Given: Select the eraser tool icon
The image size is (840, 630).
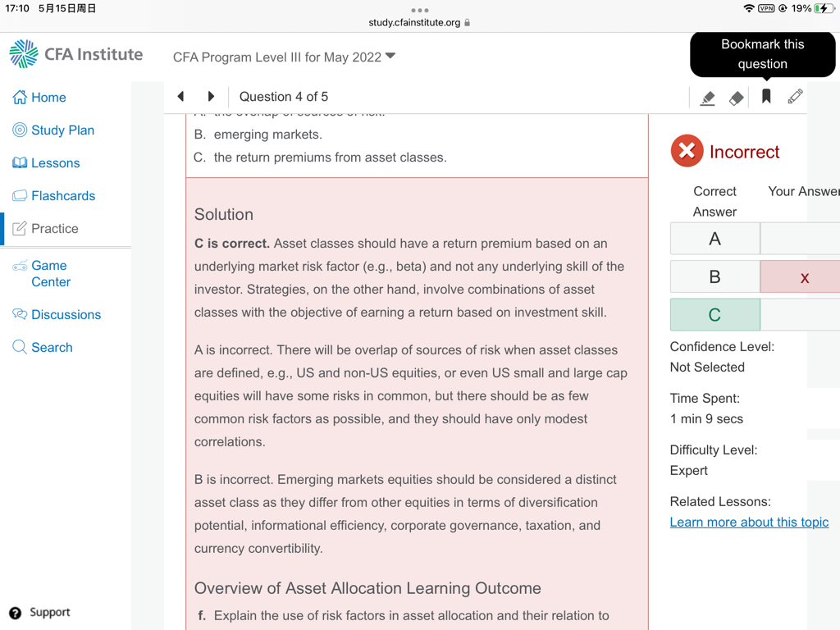Looking at the screenshot, I should pos(736,98).
